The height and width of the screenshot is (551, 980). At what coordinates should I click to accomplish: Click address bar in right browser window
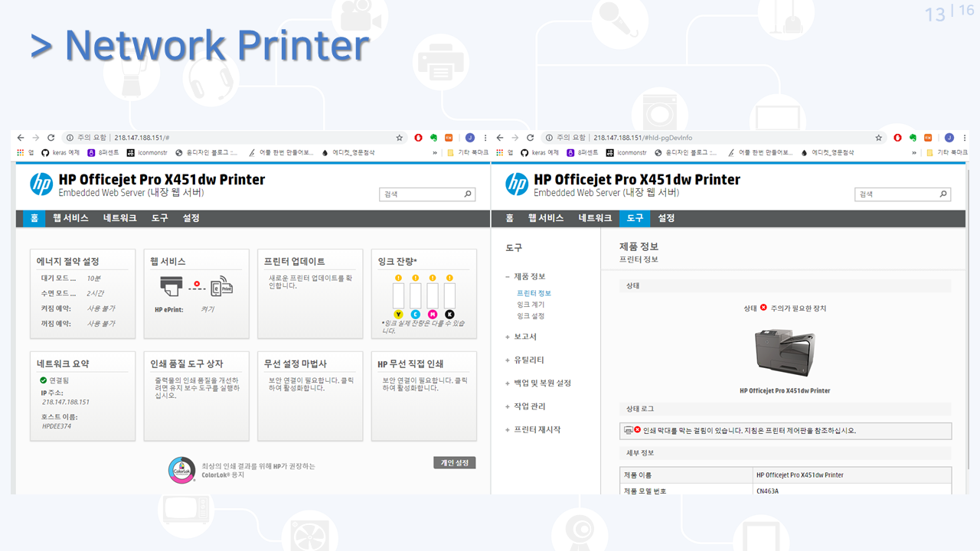pos(712,138)
